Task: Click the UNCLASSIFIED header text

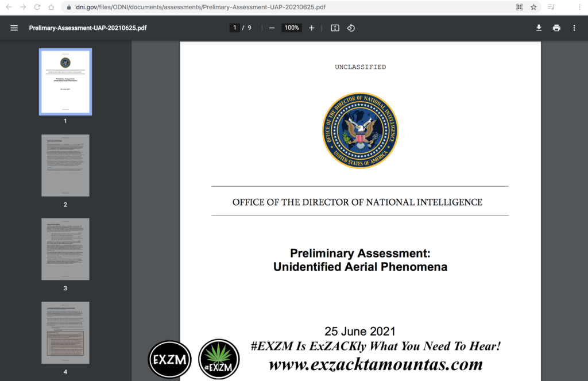Action: pyautogui.click(x=361, y=67)
